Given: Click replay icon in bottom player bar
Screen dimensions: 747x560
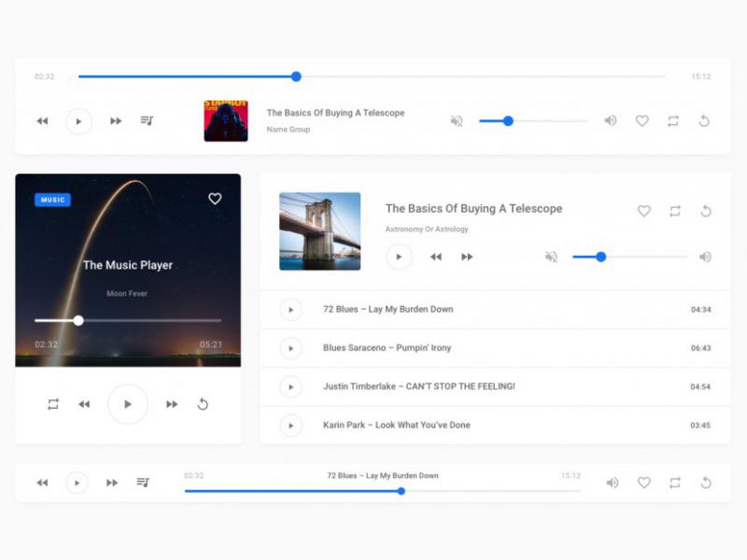Looking at the screenshot, I should pyautogui.click(x=706, y=483).
